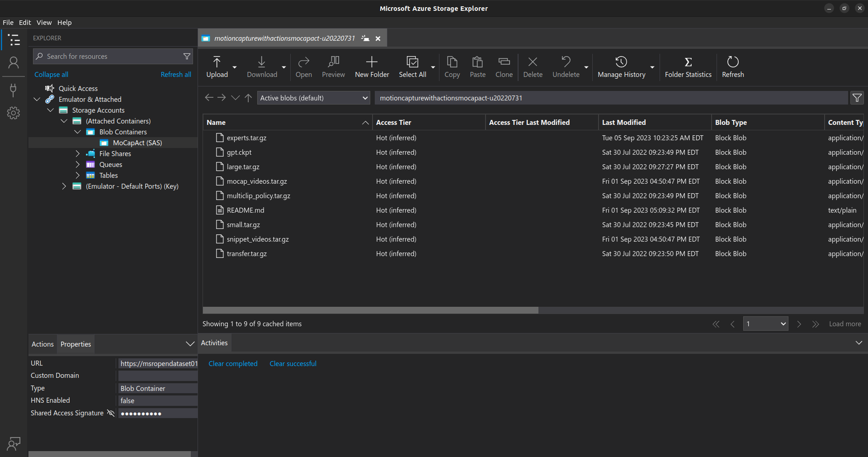The height and width of the screenshot is (457, 868).
Task: Open the Settings gear in sidebar
Action: click(x=14, y=113)
